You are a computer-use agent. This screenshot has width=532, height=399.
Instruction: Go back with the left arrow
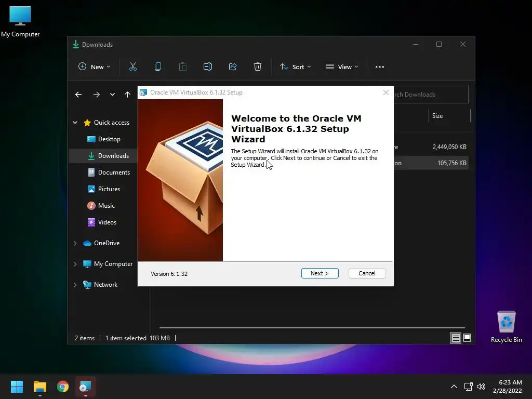(78, 95)
